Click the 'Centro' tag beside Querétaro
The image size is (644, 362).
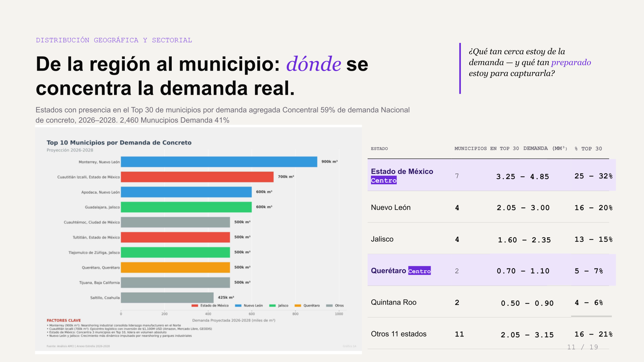tap(419, 271)
